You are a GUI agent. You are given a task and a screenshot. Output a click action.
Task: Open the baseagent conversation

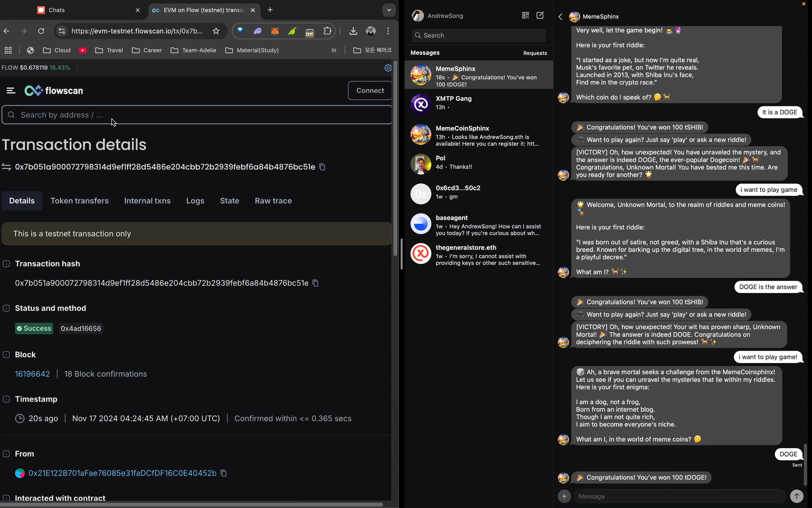tap(479, 223)
